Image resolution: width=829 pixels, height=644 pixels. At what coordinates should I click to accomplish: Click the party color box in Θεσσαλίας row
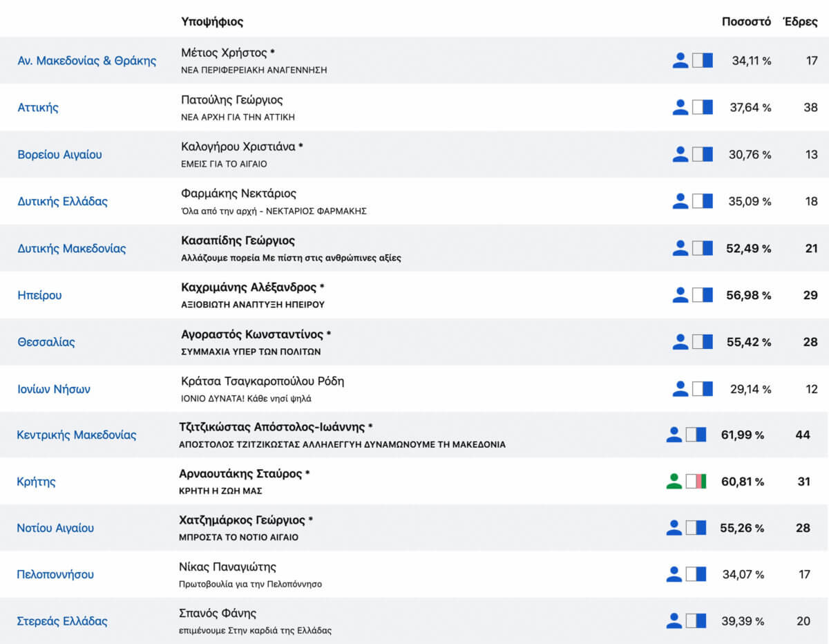coord(703,342)
